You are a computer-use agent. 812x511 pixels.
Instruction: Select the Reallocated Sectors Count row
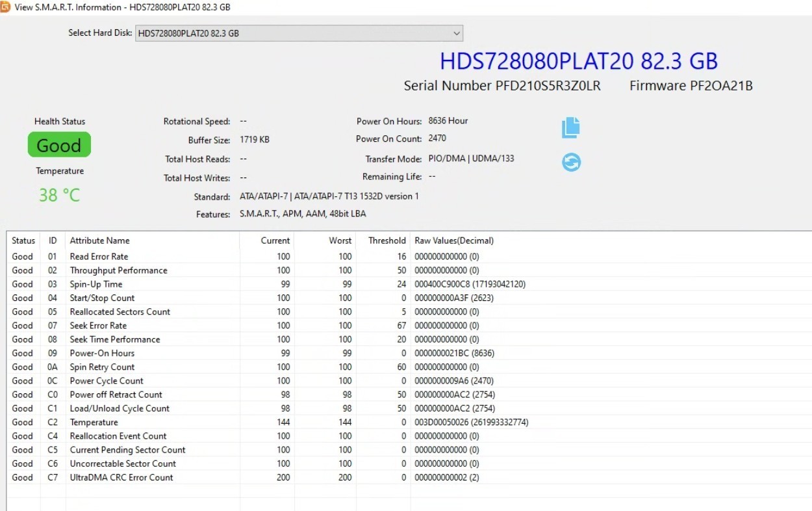(x=409, y=311)
